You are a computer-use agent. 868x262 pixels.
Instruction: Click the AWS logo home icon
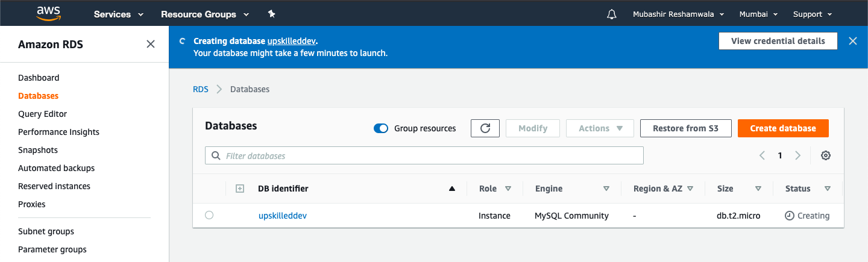click(48, 13)
